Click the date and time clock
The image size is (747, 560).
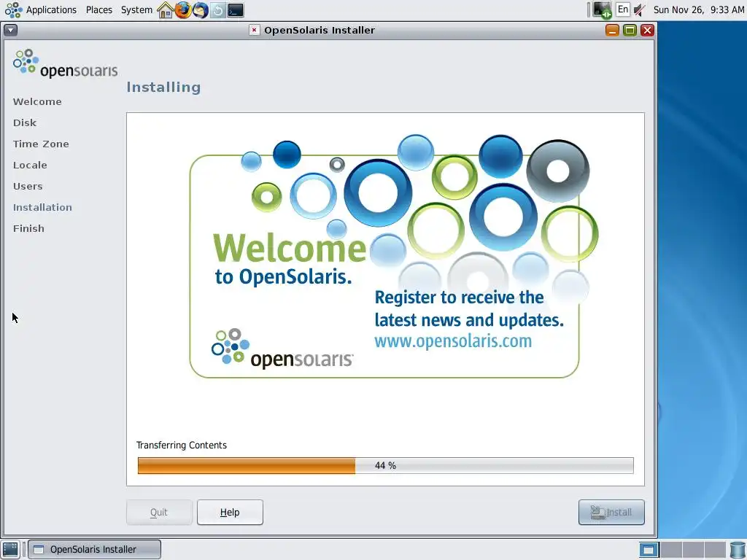tap(698, 10)
